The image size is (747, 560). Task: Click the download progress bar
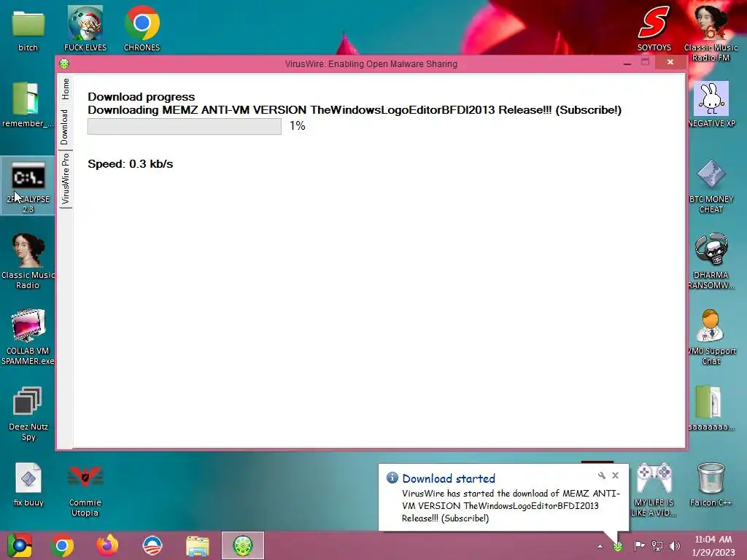pos(185,126)
